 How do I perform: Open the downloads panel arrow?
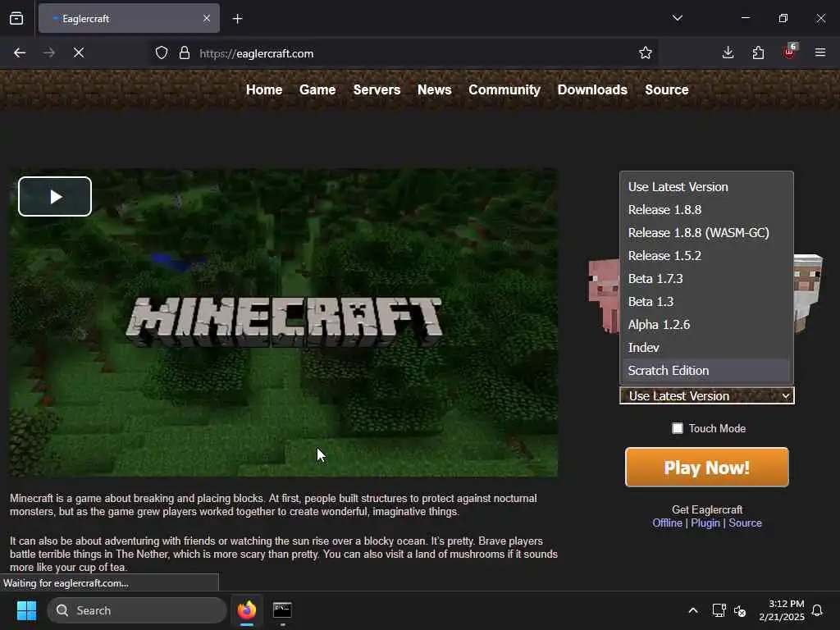coord(728,52)
